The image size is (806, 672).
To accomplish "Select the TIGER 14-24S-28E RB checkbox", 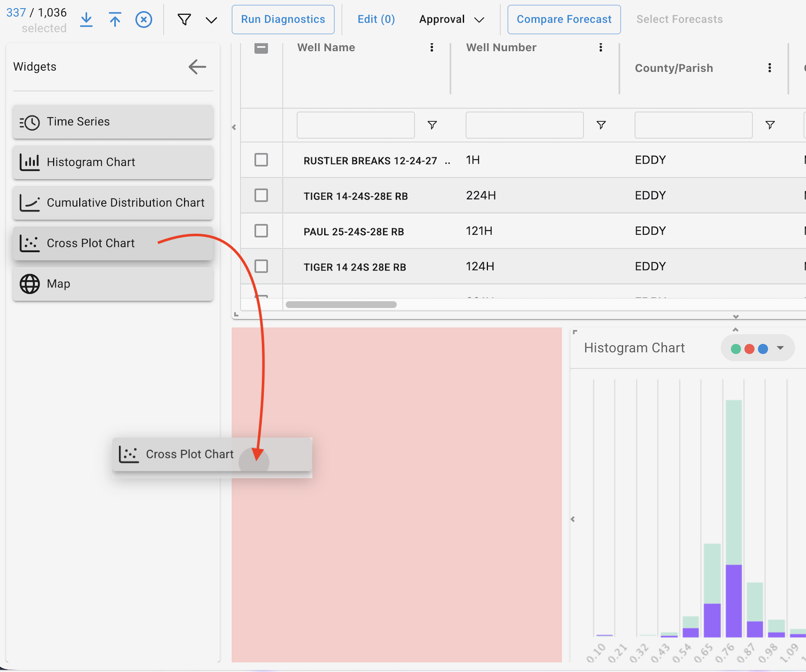I will click(261, 195).
